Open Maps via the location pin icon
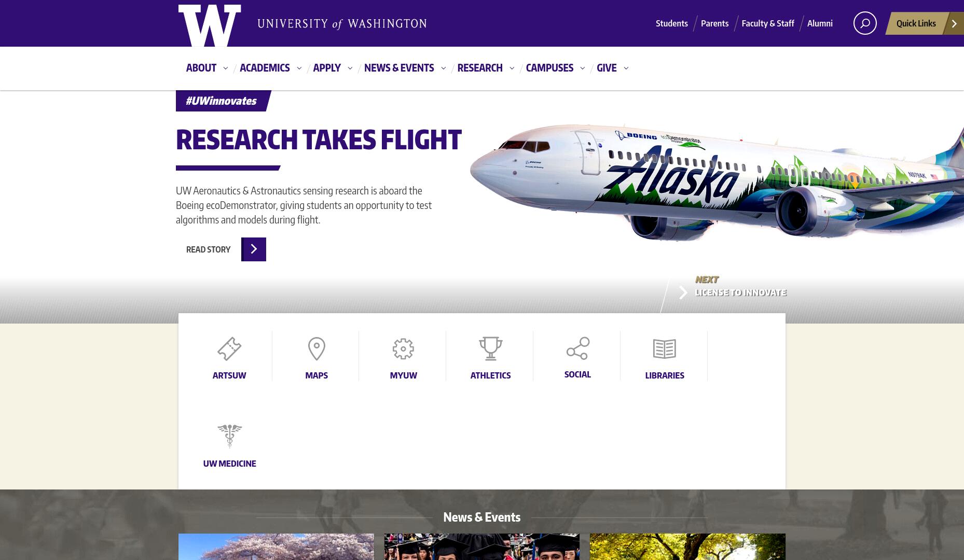Image resolution: width=964 pixels, height=560 pixels. click(316, 348)
